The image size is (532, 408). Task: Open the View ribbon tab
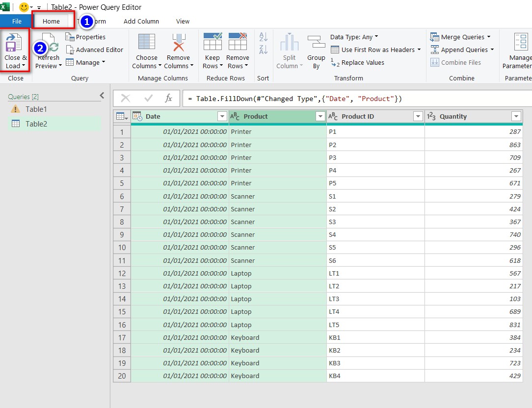tap(183, 21)
